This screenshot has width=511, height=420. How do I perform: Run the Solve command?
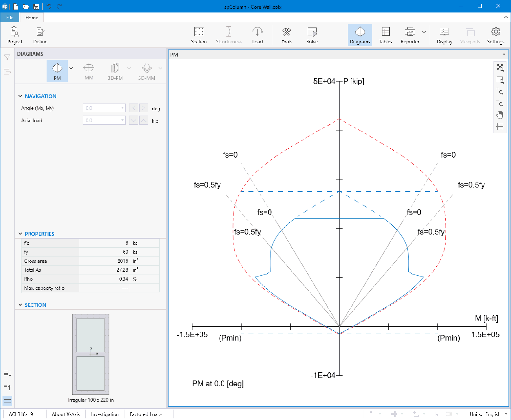[x=312, y=35]
